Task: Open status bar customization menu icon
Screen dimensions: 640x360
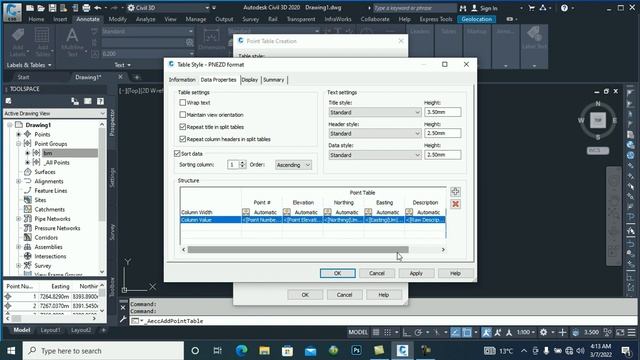Action: 631,332
